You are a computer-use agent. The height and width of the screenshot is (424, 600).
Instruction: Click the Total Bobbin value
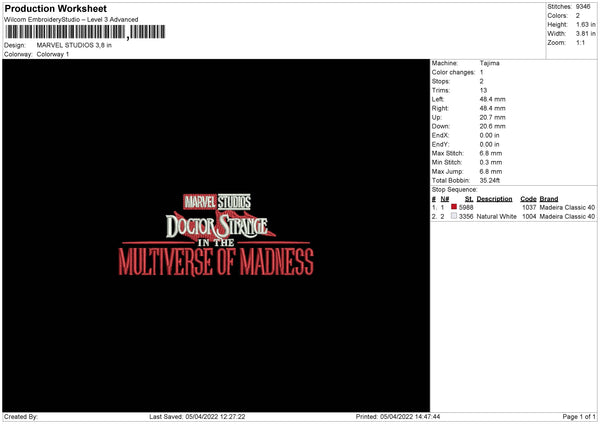click(x=490, y=181)
